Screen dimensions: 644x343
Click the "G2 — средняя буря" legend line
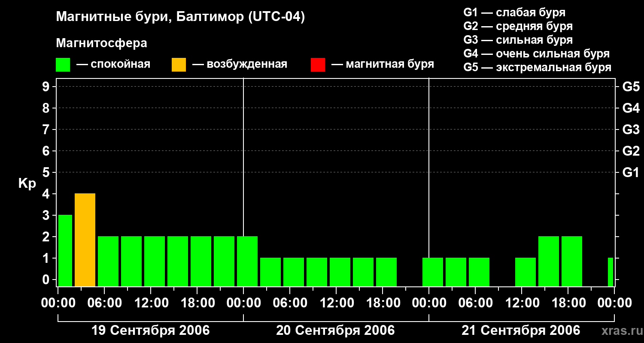coord(518,26)
